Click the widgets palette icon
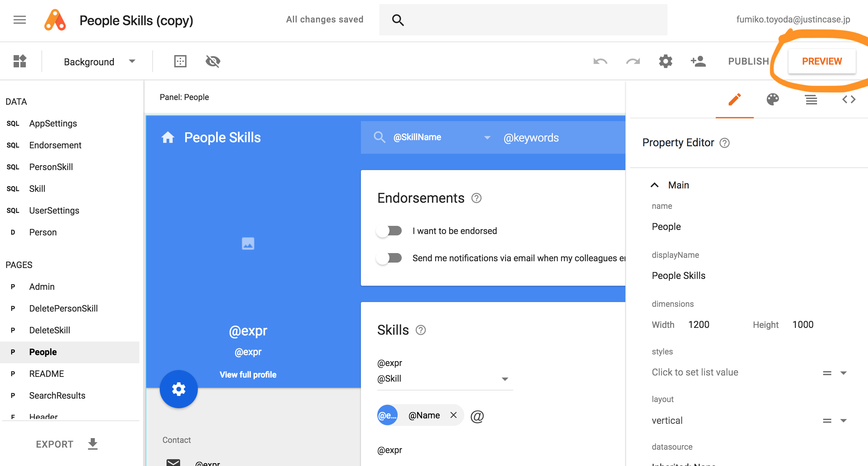 [x=20, y=61]
